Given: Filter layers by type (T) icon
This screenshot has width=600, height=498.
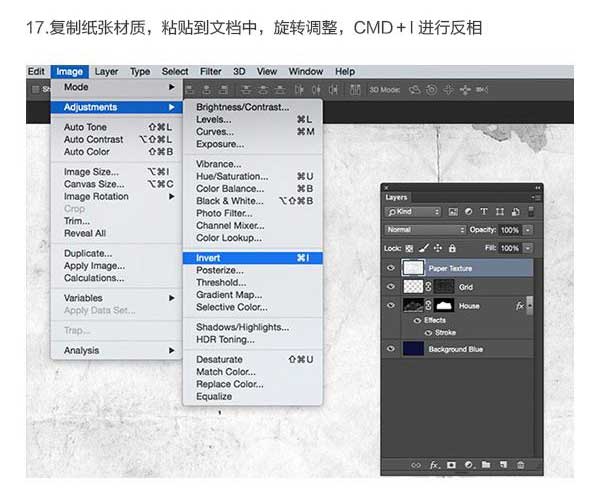Looking at the screenshot, I should coord(484,212).
